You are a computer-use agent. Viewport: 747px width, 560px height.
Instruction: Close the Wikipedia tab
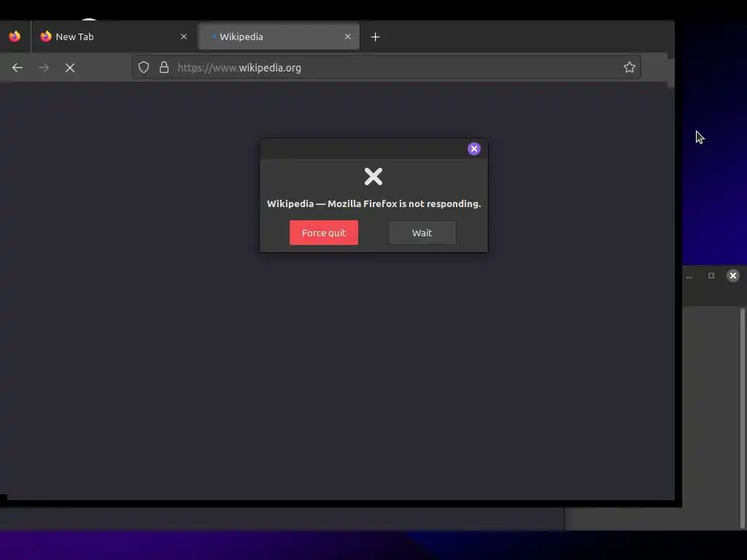coord(347,36)
